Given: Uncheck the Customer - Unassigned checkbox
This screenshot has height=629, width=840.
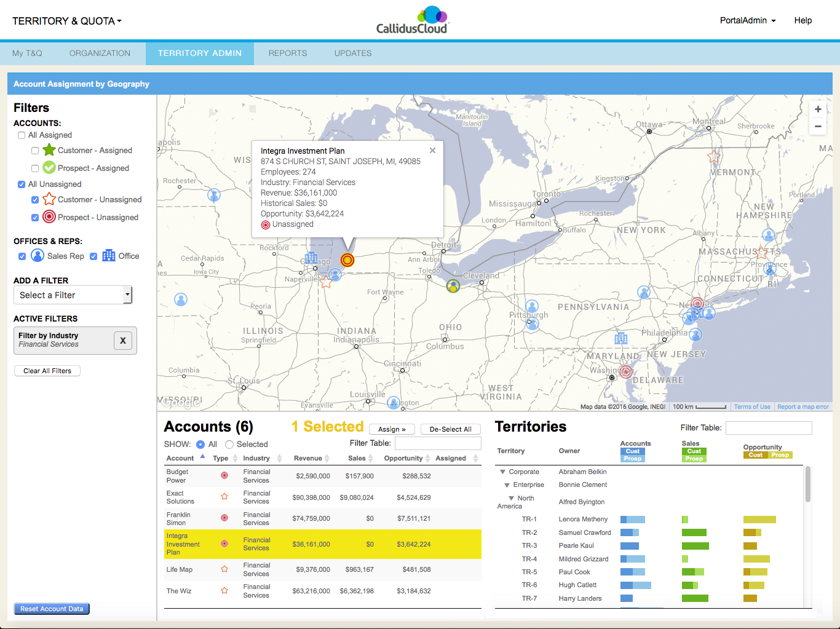Looking at the screenshot, I should point(34,199).
